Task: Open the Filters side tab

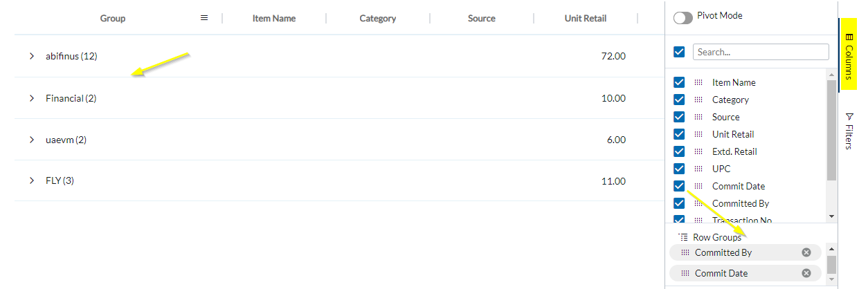Action: (x=849, y=130)
